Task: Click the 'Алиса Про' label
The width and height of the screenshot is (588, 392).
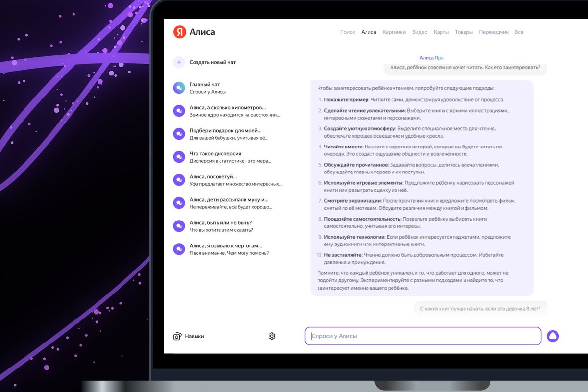Action: click(x=432, y=58)
